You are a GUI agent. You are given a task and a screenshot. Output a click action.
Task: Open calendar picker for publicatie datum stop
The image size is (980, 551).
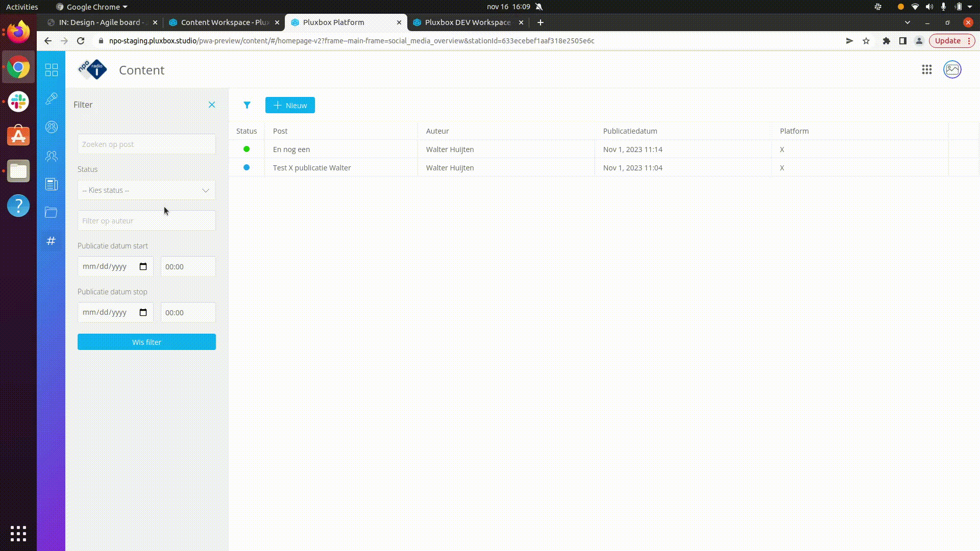143,313
